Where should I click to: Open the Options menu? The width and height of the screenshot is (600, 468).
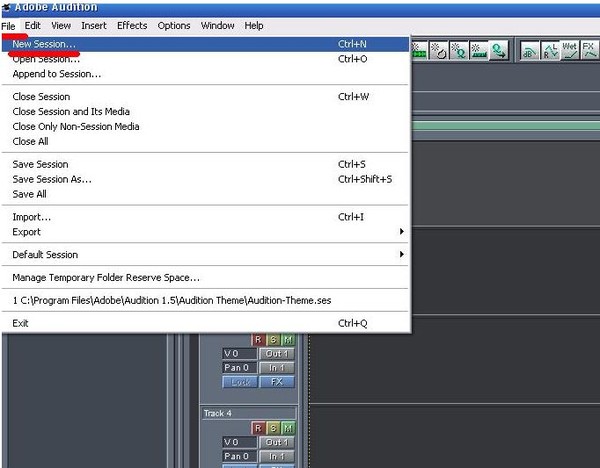pos(174,26)
